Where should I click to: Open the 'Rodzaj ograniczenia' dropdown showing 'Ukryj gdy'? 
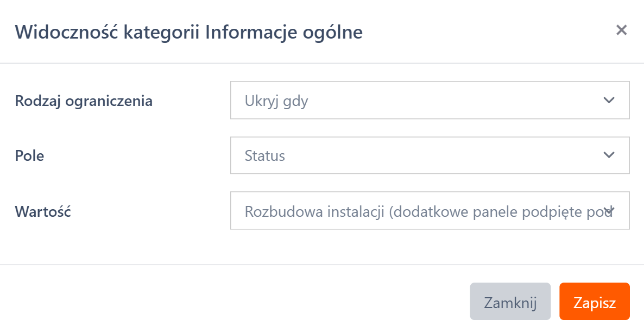click(429, 101)
